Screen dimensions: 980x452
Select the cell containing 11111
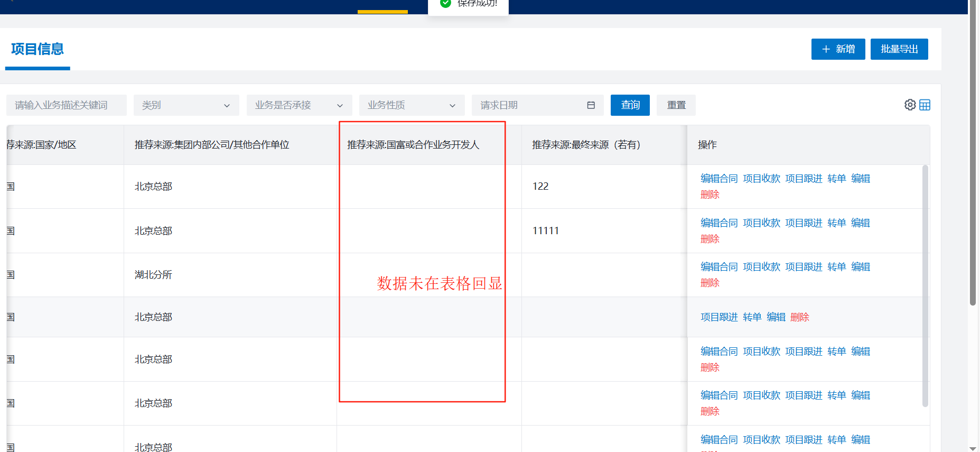tap(604, 231)
